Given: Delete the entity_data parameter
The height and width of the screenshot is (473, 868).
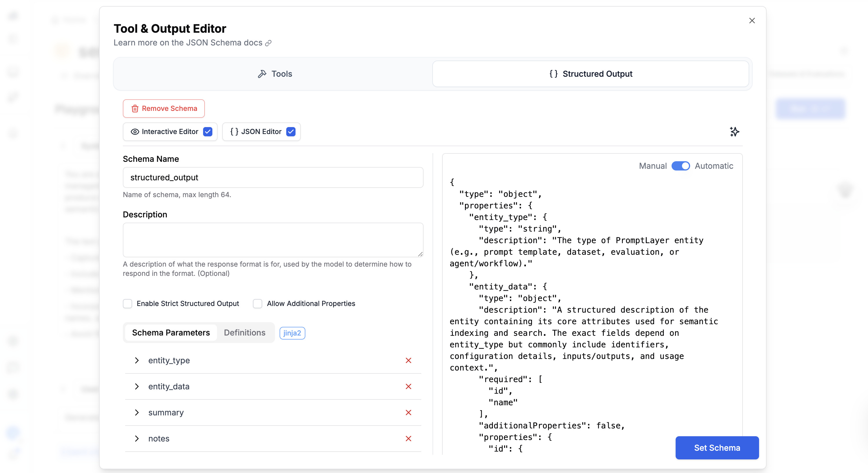Looking at the screenshot, I should [x=409, y=386].
